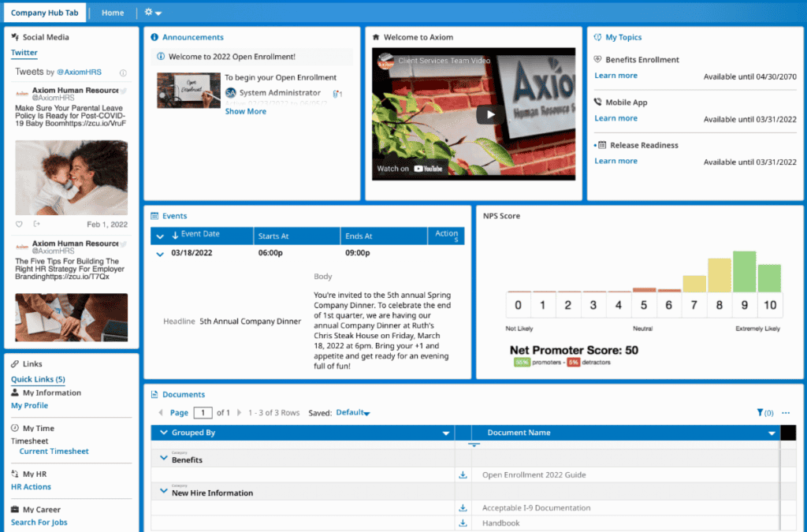Open the Current Timesheet link
This screenshot has width=807, height=532.
point(54,451)
